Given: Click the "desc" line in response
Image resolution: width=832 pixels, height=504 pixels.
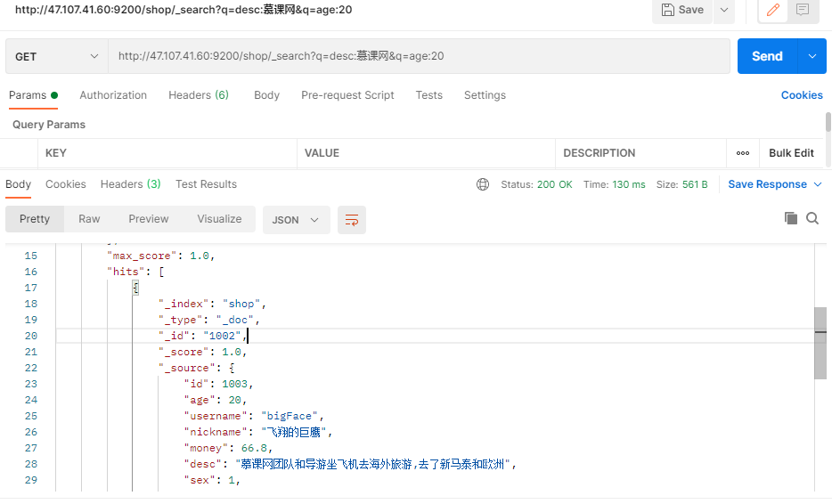Looking at the screenshot, I should point(350,464).
